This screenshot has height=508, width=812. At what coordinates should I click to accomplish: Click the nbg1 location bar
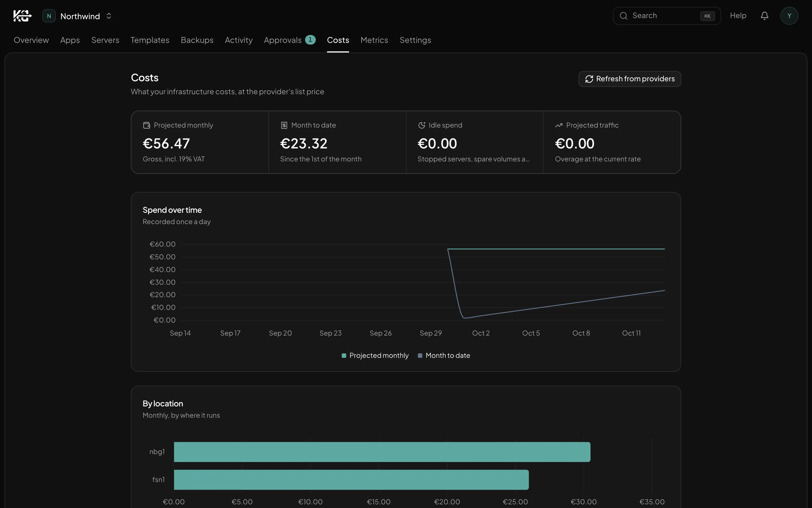382,452
